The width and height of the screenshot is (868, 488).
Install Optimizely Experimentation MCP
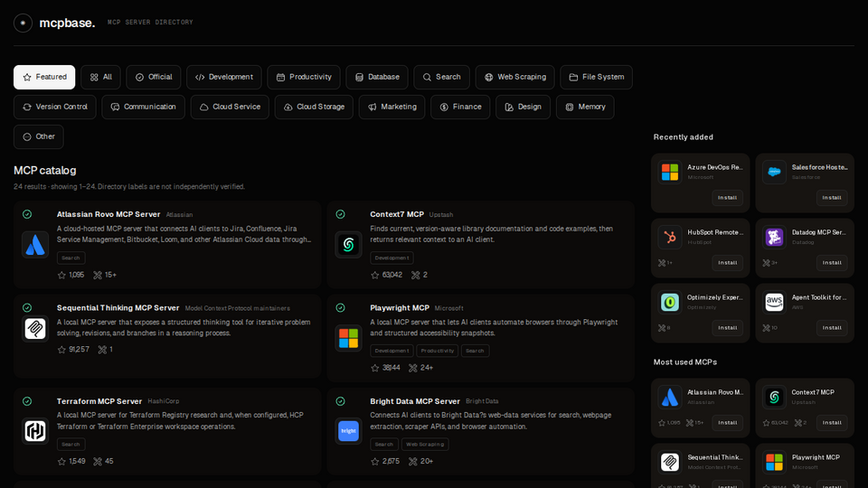tap(727, 327)
